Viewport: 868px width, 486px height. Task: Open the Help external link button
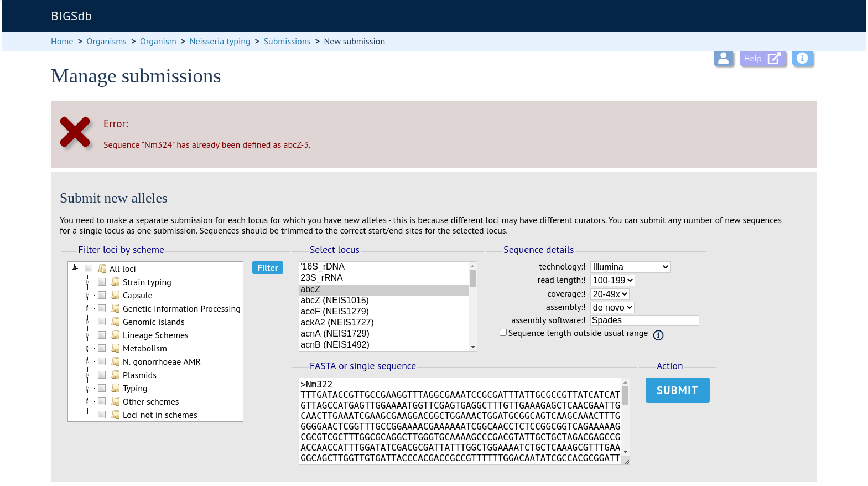pyautogui.click(x=762, y=58)
